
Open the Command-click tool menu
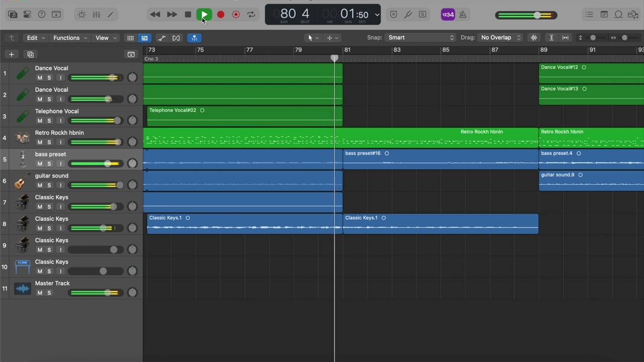tap(333, 38)
